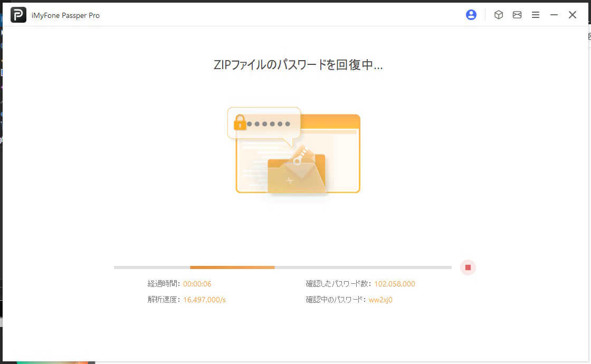Click the analysis speed value 16,497,000/s
This screenshot has height=364, width=591.
204,300
